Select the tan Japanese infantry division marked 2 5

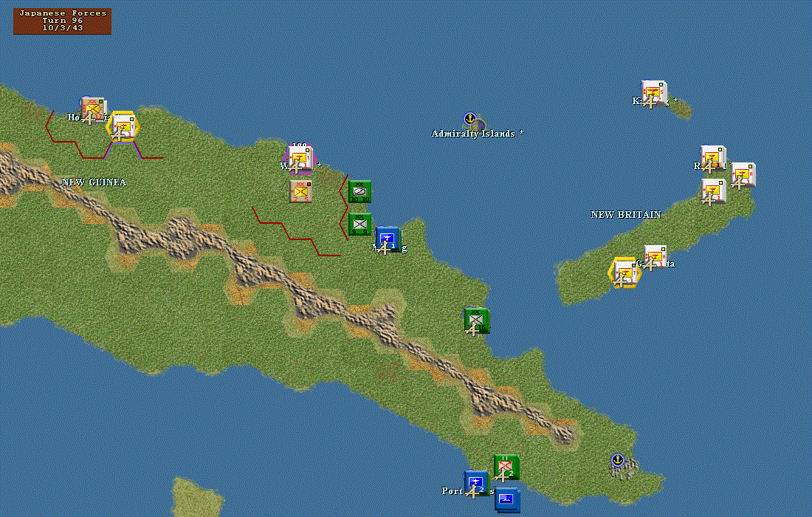pos(301,191)
